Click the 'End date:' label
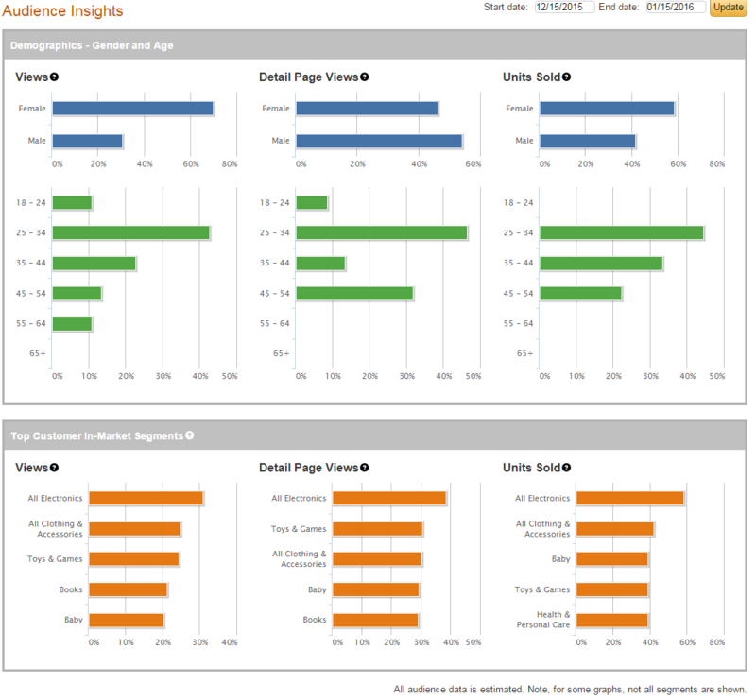 [619, 7]
